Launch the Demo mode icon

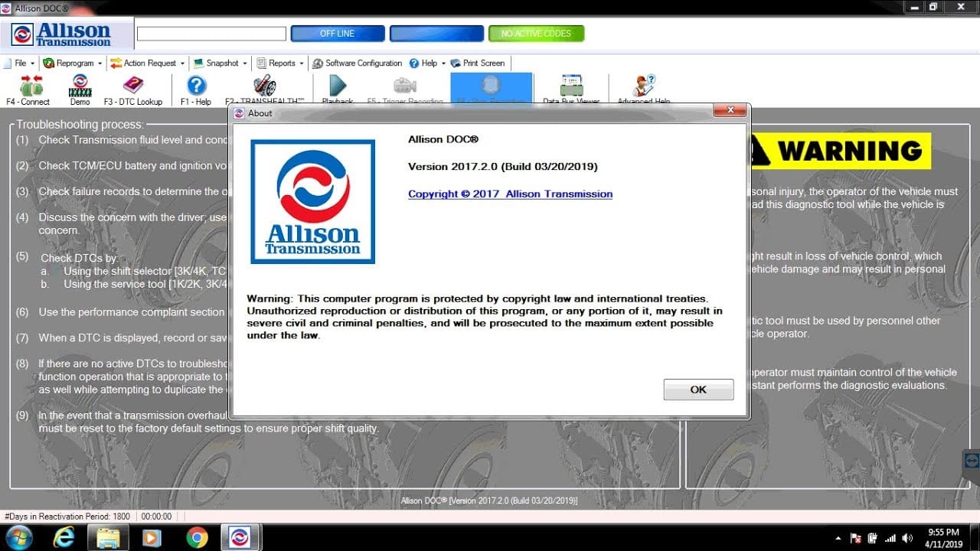click(x=80, y=86)
